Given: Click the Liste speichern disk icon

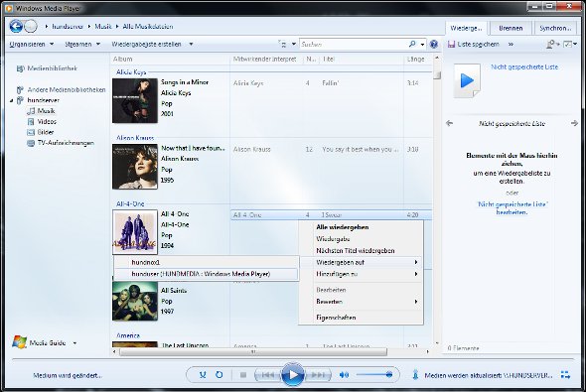Looking at the screenshot, I should click(452, 44).
